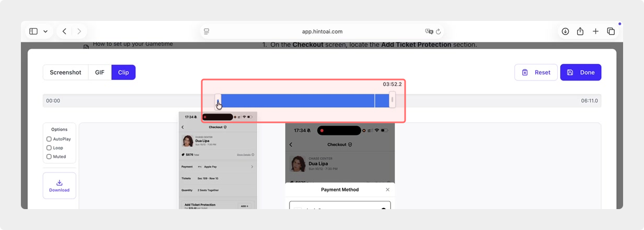
Task: Go back using Safari's back arrow
Action: (64, 31)
